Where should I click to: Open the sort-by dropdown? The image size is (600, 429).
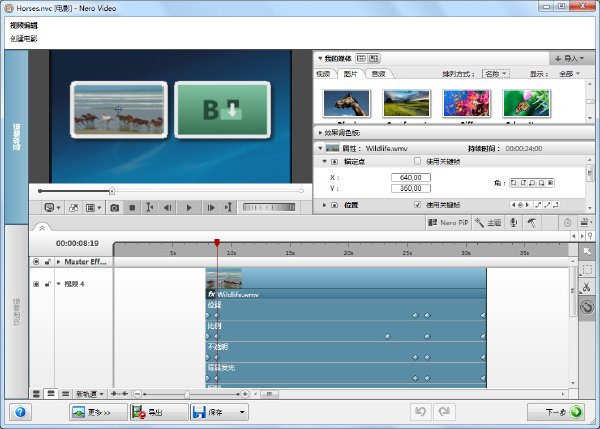[x=496, y=73]
